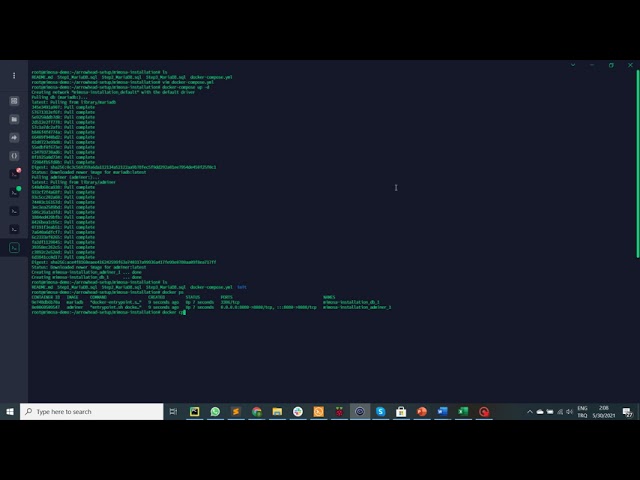Open Google Chrome from the taskbar
This screenshot has width=640, height=480.
click(257, 411)
